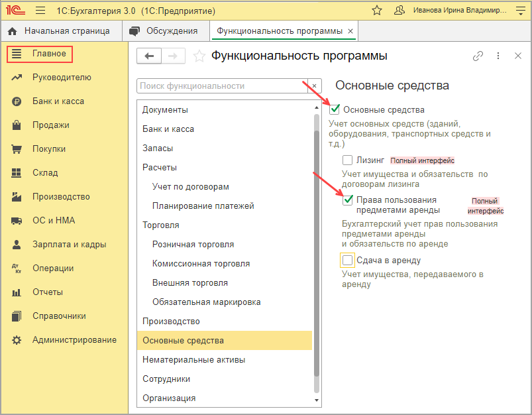This screenshot has height=415, width=532.
Task: Select Банк и касса in functionality list
Action: tap(225, 129)
